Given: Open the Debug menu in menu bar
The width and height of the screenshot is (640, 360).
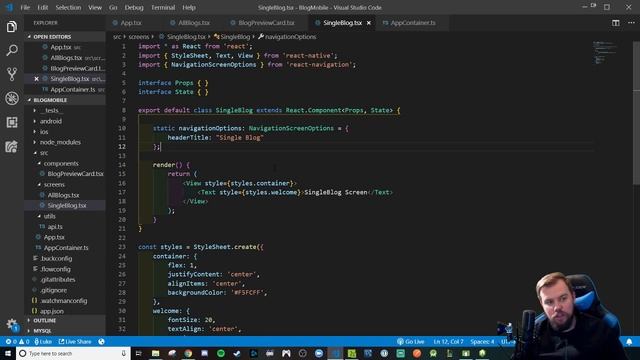Looking at the screenshot, I should [134, 7].
